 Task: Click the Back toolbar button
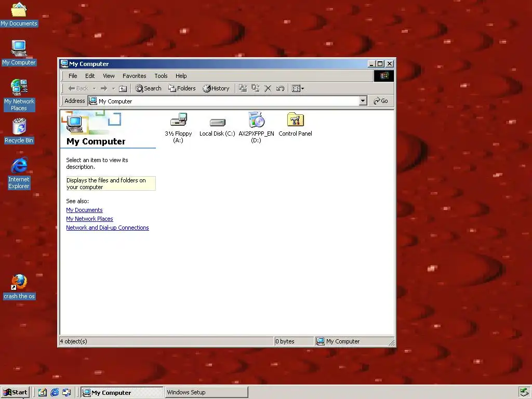pos(78,88)
